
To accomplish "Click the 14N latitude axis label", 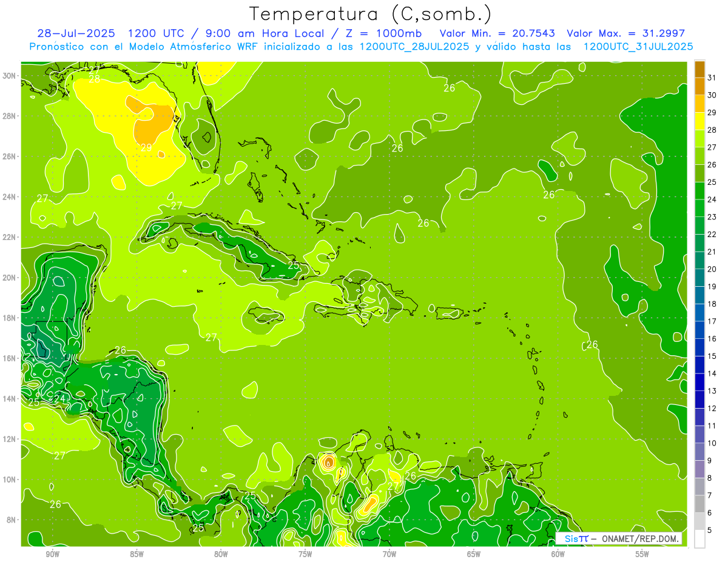I will pyautogui.click(x=10, y=398).
